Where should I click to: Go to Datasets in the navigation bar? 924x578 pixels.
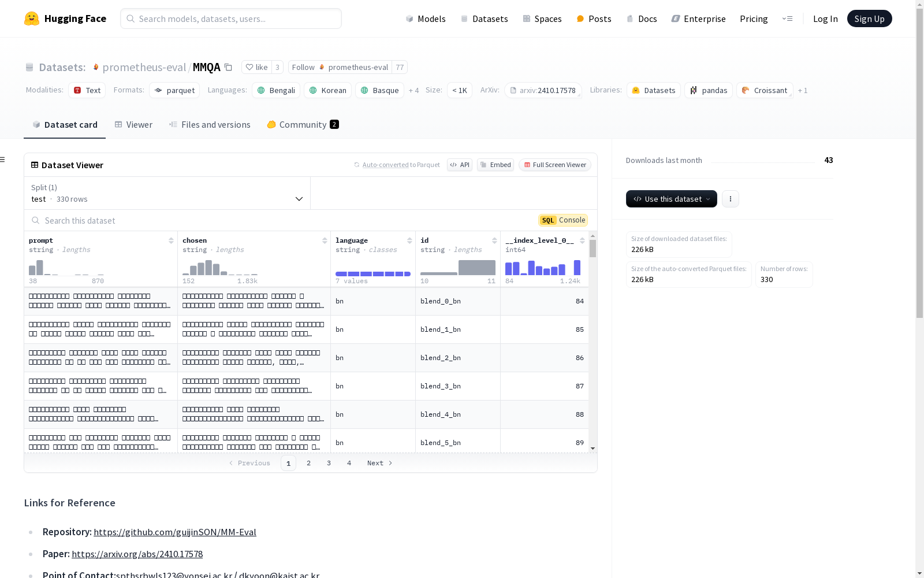tap(484, 18)
